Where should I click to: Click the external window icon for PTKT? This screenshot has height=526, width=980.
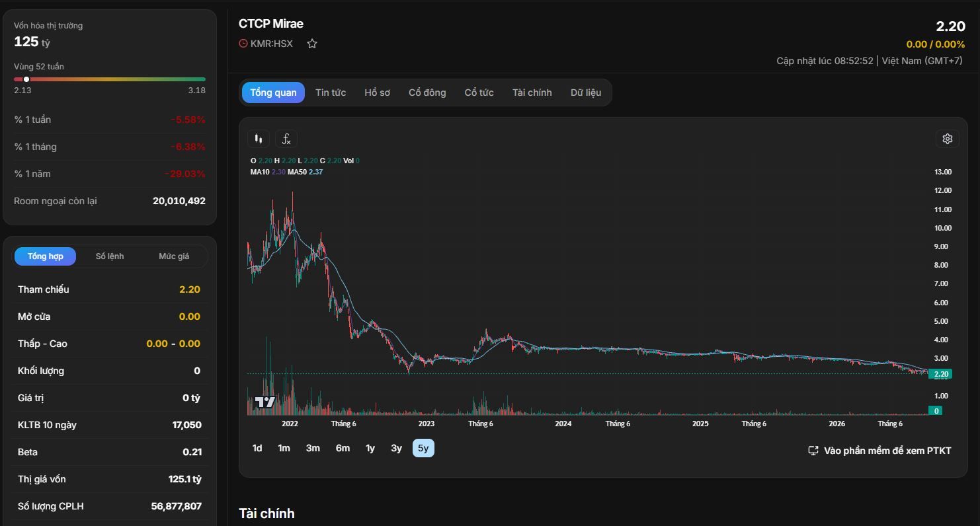point(813,451)
